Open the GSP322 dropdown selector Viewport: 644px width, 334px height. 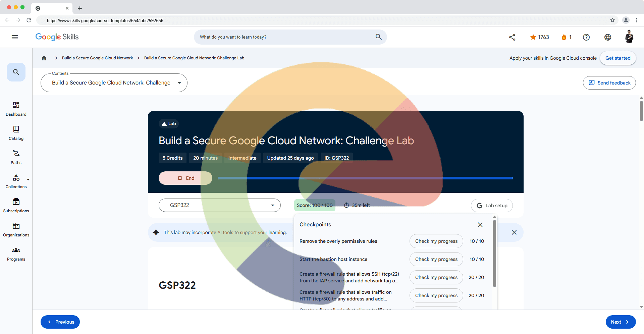tap(220, 205)
